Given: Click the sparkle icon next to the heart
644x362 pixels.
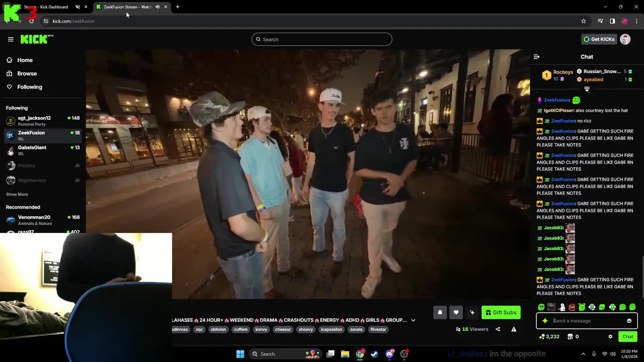Looking at the screenshot, I should [472, 312].
